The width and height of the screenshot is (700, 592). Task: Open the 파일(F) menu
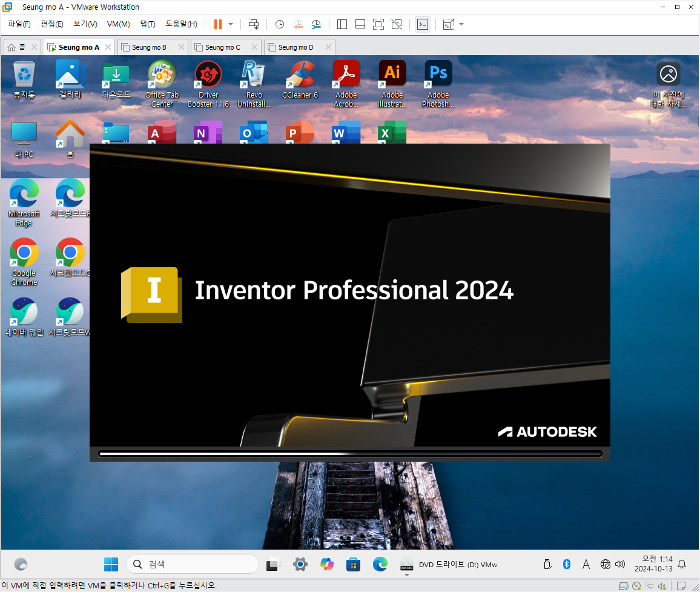[x=19, y=24]
